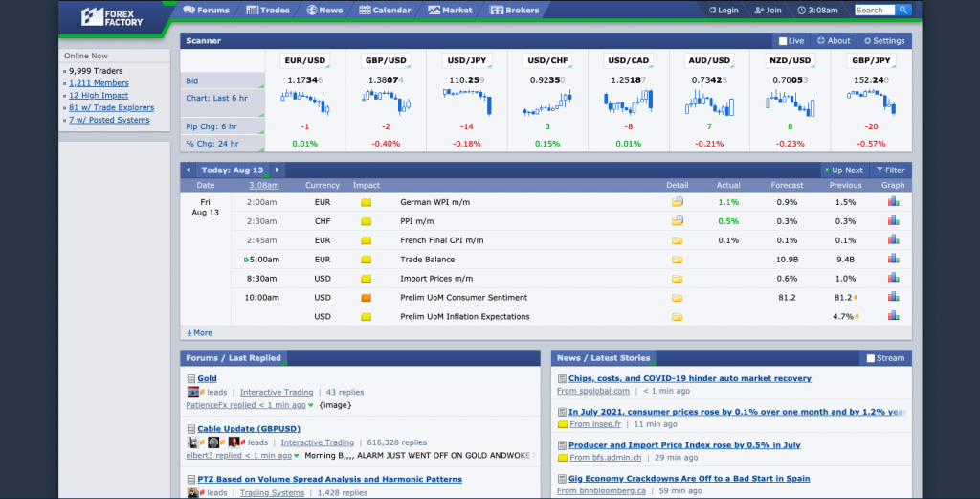Show graph for French Final CPI m/m
This screenshot has height=499, width=980.
tap(893, 239)
